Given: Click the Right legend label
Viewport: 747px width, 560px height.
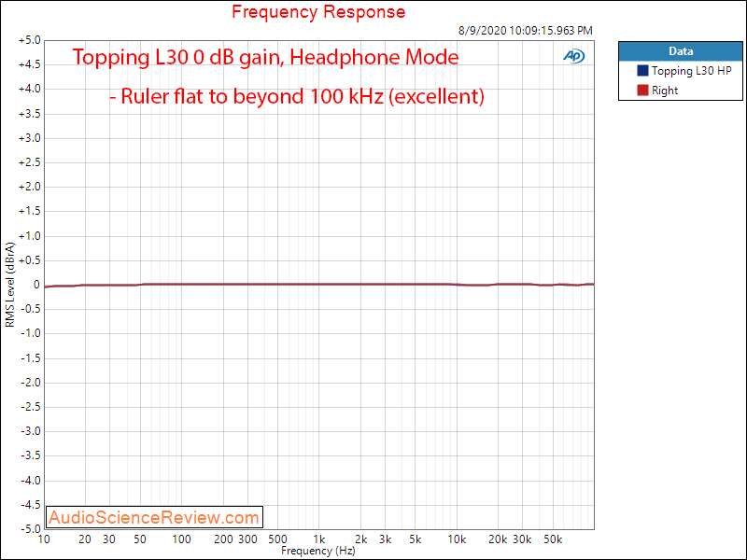Looking at the screenshot, I should coord(665,91).
